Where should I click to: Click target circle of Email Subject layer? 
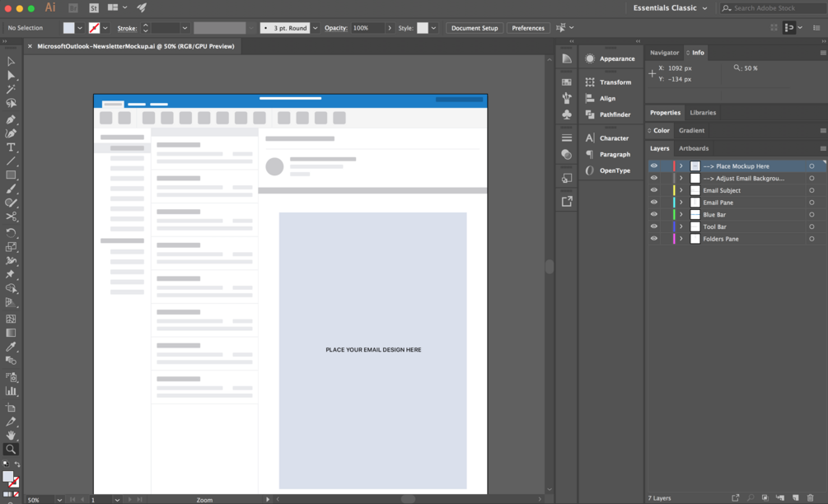[812, 190]
